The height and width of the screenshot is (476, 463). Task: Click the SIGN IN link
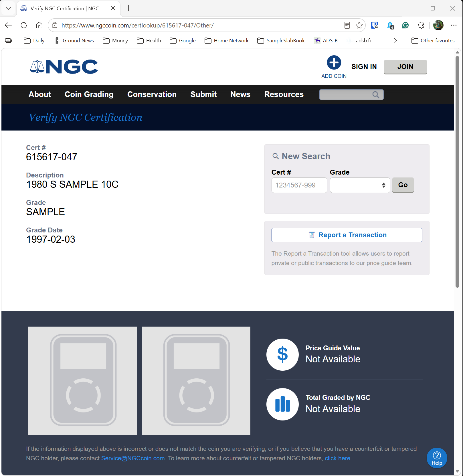[364, 67]
